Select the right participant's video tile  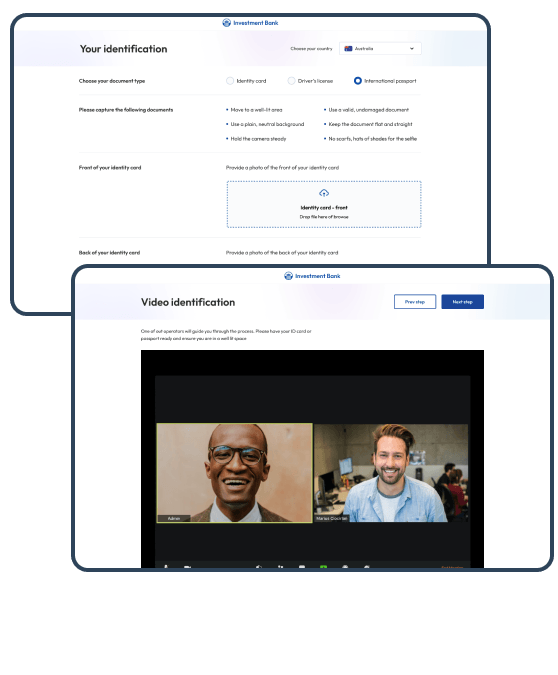[x=391, y=473]
